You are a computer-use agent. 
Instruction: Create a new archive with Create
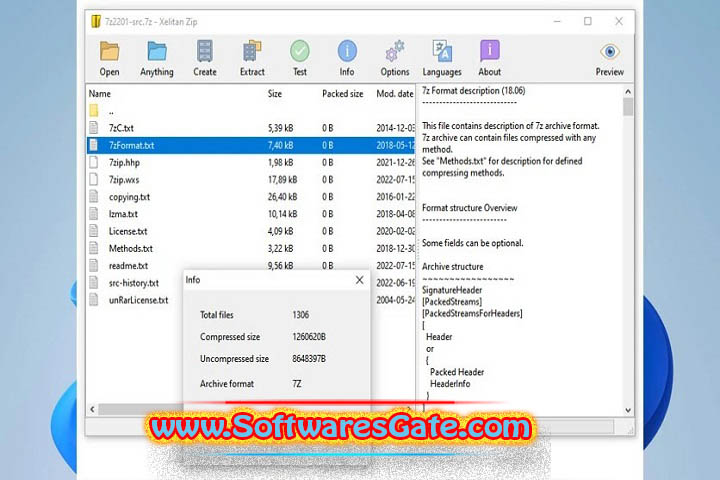click(204, 51)
